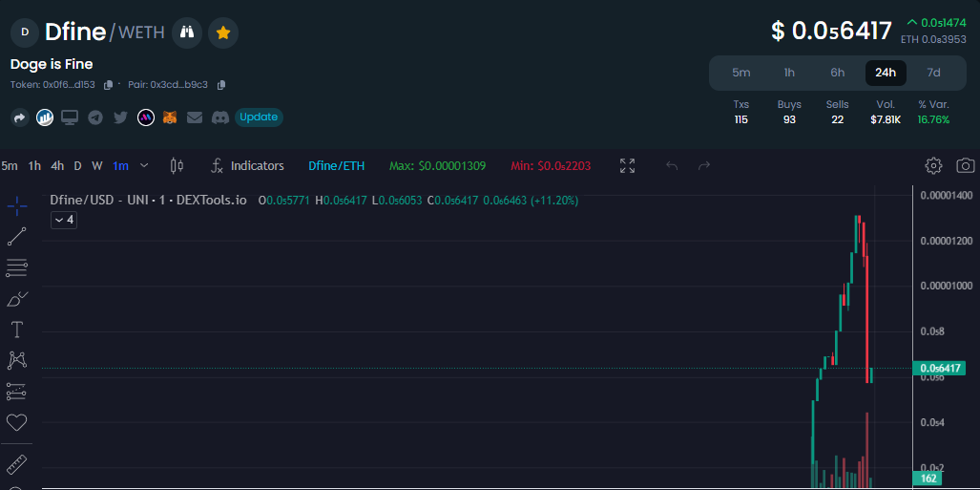The height and width of the screenshot is (490, 980).
Task: Set chart interval to 4h
Action: (57, 166)
